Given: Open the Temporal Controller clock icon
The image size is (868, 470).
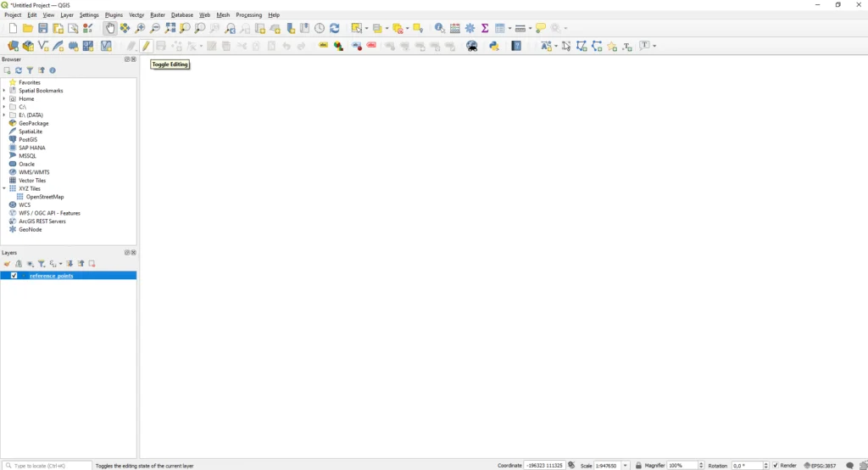Looking at the screenshot, I should (320, 28).
